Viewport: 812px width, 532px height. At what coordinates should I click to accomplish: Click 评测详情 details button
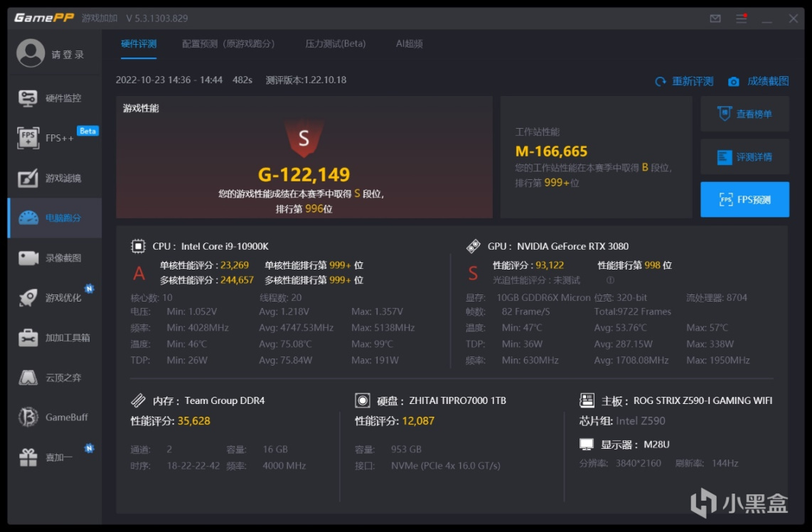click(x=744, y=156)
